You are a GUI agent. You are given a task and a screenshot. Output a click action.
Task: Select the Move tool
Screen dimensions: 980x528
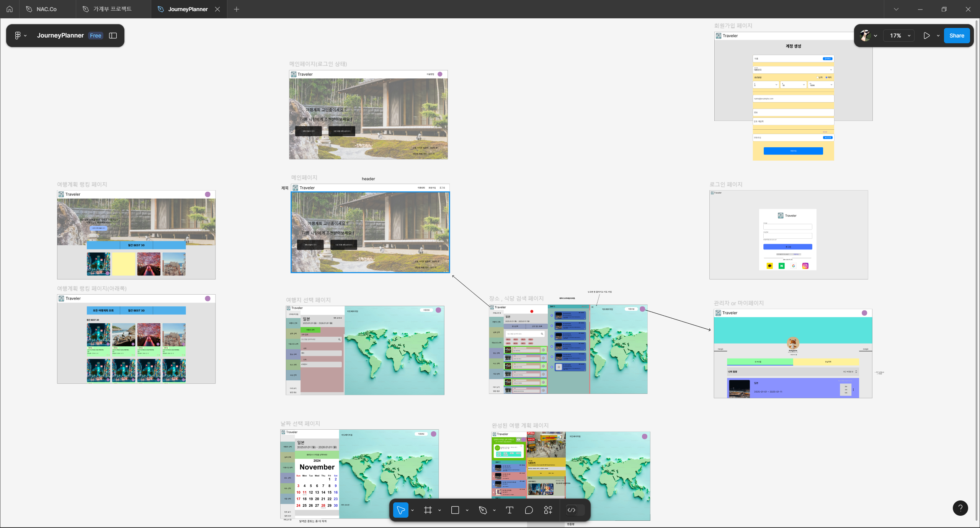(x=401, y=510)
